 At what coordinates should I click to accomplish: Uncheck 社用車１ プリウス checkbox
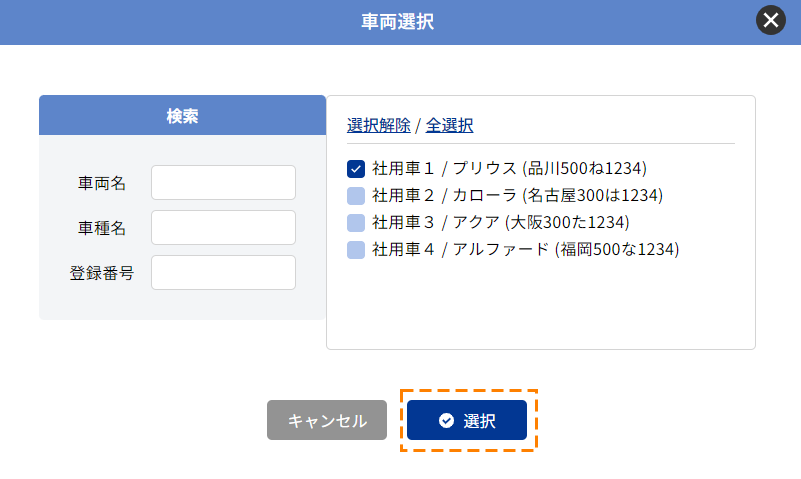point(356,169)
